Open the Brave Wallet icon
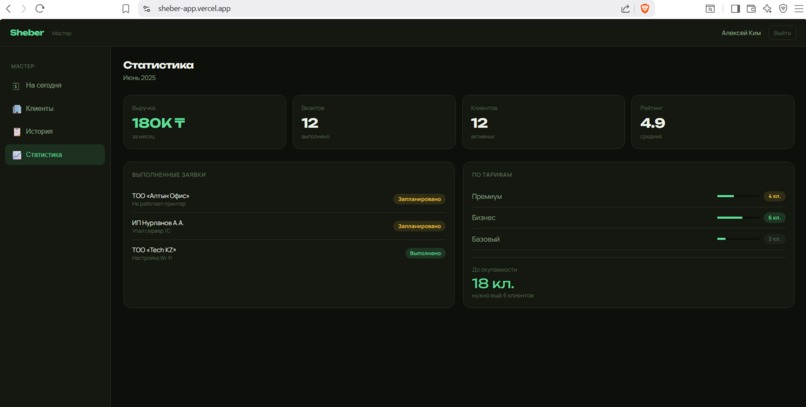 click(751, 8)
